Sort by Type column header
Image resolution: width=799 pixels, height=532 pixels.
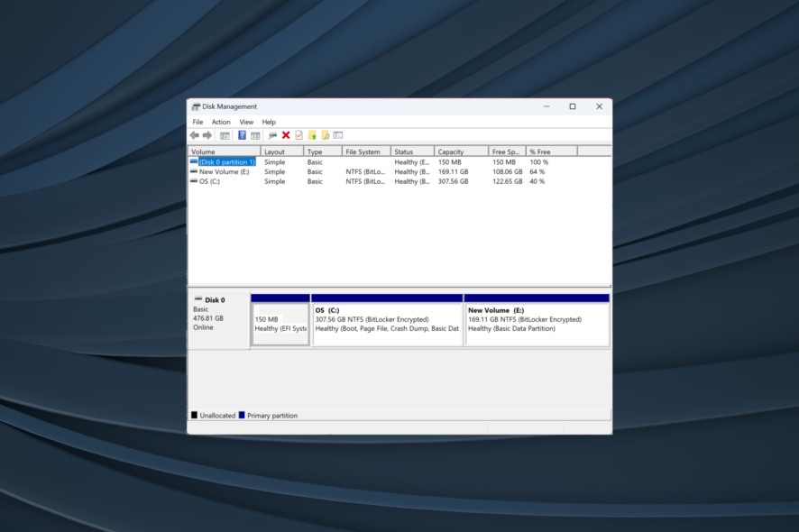323,151
